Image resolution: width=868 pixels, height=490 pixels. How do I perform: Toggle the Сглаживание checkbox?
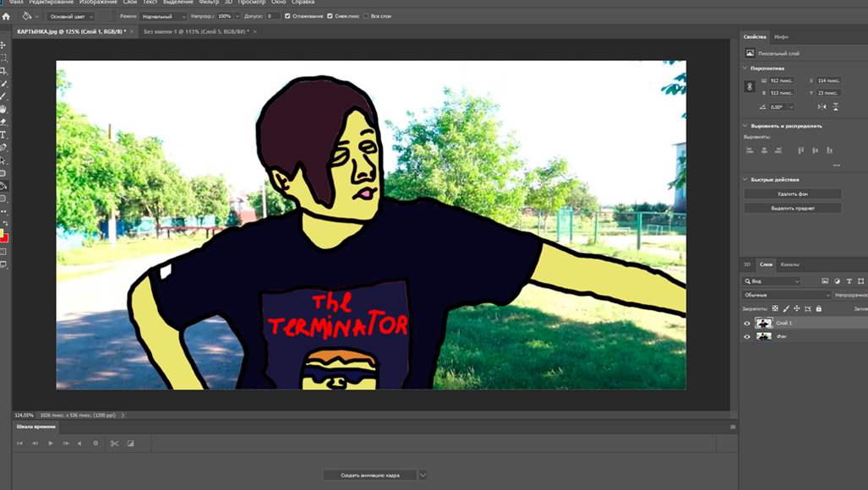288,16
